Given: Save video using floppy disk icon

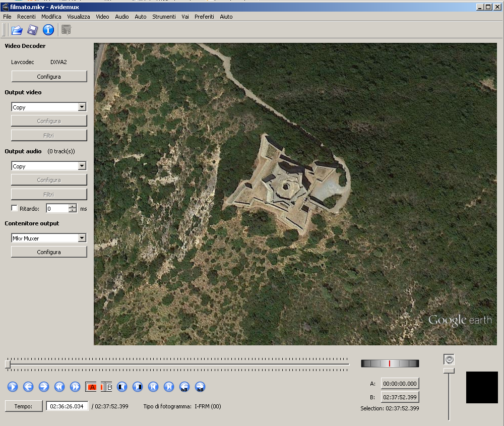Looking at the screenshot, I should pyautogui.click(x=32, y=30).
